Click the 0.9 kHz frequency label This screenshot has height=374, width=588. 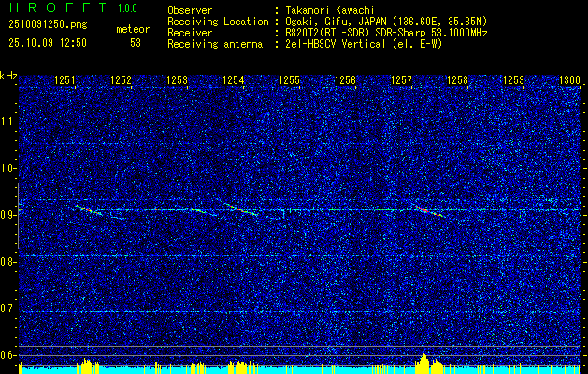coord(7,215)
